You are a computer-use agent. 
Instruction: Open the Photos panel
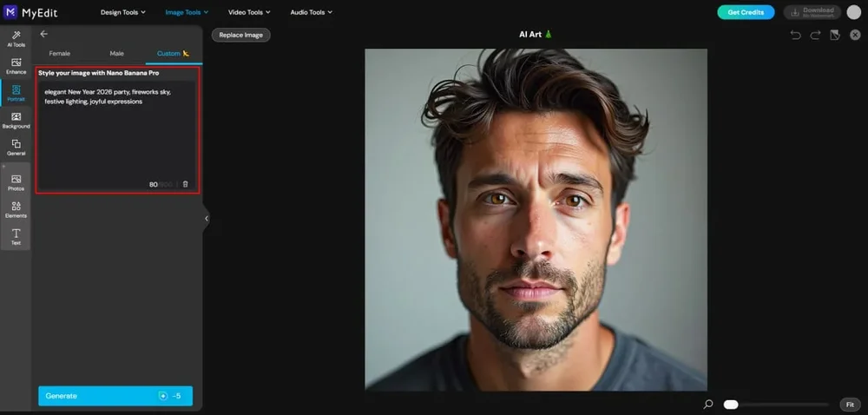tap(16, 181)
